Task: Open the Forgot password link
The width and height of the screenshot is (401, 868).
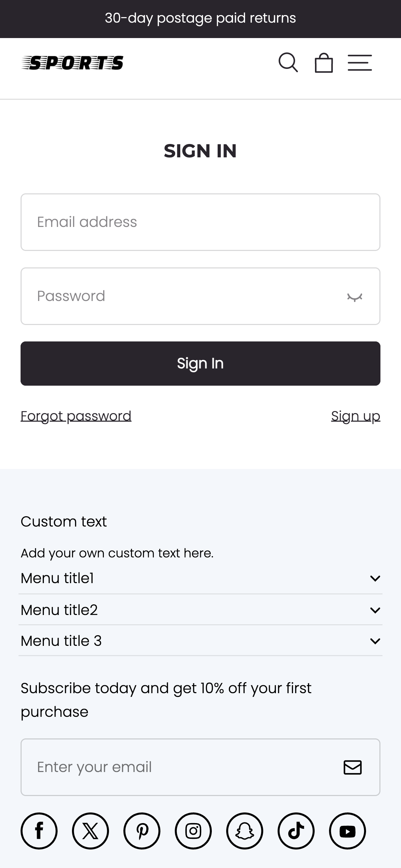Action: coord(76,415)
